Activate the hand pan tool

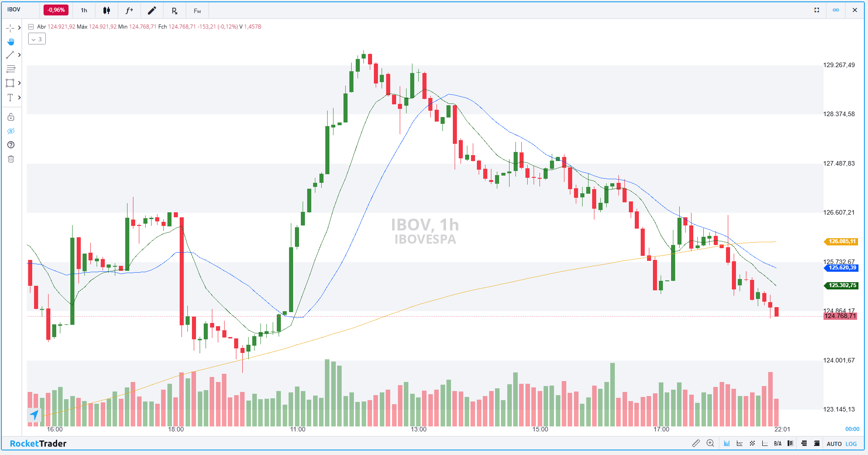click(x=11, y=42)
